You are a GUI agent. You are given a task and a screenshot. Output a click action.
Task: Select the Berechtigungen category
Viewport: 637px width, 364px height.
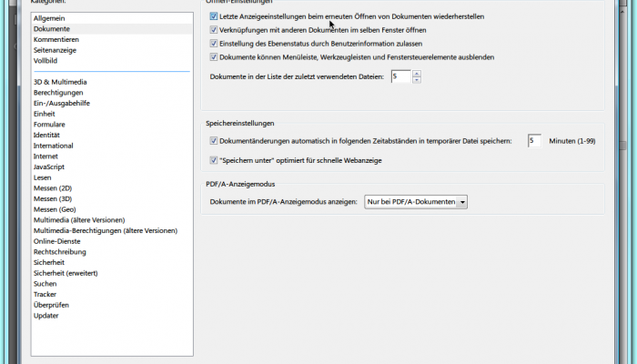[58, 92]
